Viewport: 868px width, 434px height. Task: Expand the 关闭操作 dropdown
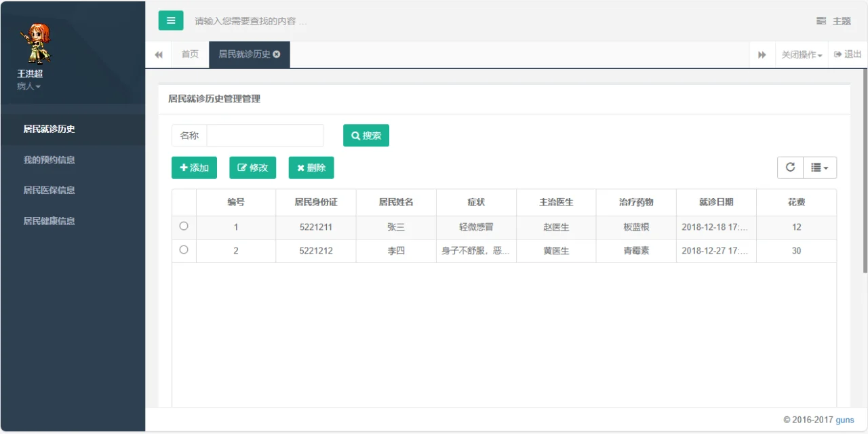coord(802,55)
